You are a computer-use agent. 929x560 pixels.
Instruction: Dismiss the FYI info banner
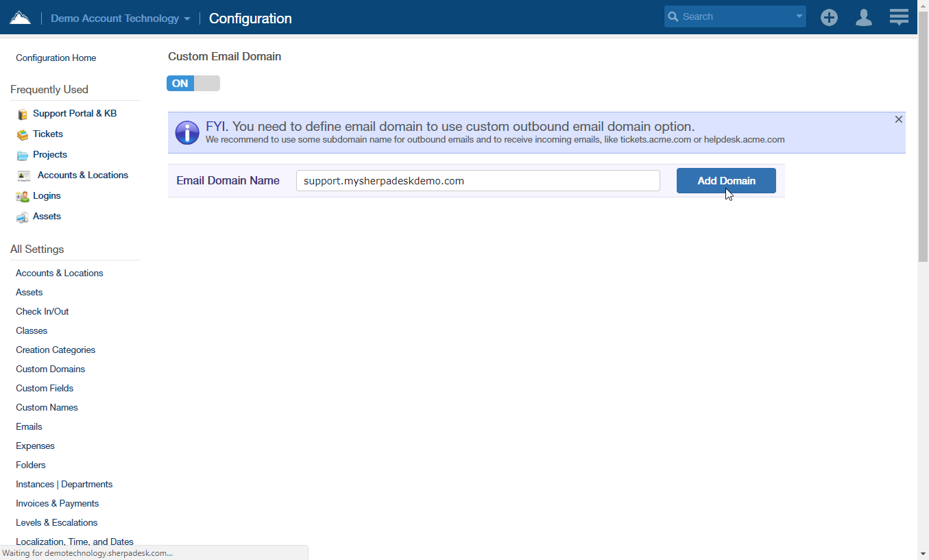pyautogui.click(x=898, y=119)
